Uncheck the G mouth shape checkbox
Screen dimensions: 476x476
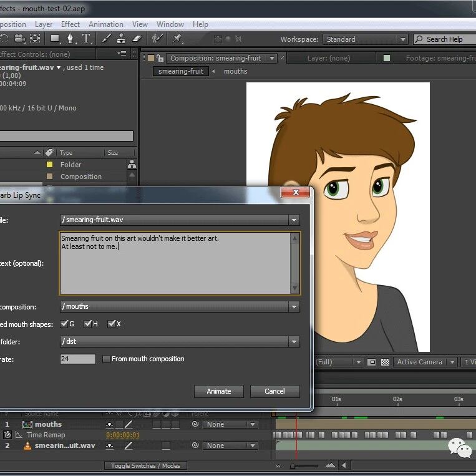64,324
